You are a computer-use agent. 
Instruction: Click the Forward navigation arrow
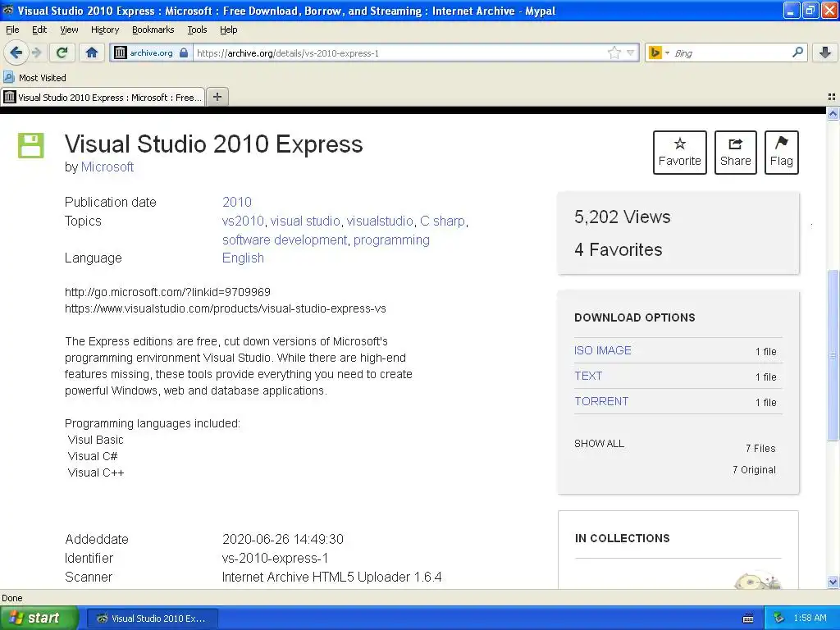click(x=36, y=52)
